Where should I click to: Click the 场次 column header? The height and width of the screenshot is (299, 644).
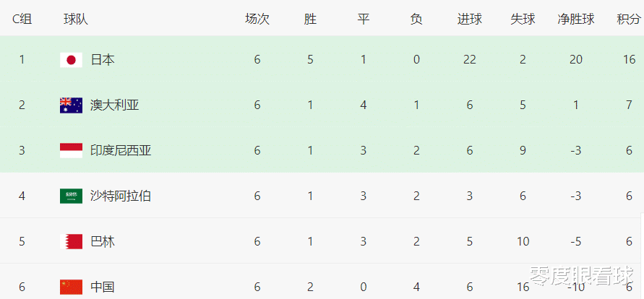(257, 19)
